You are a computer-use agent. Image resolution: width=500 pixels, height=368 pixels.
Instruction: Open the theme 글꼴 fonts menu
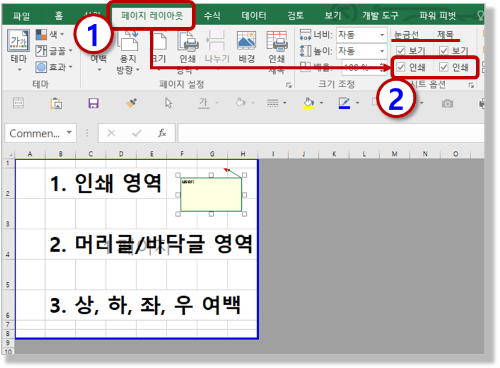click(54, 51)
